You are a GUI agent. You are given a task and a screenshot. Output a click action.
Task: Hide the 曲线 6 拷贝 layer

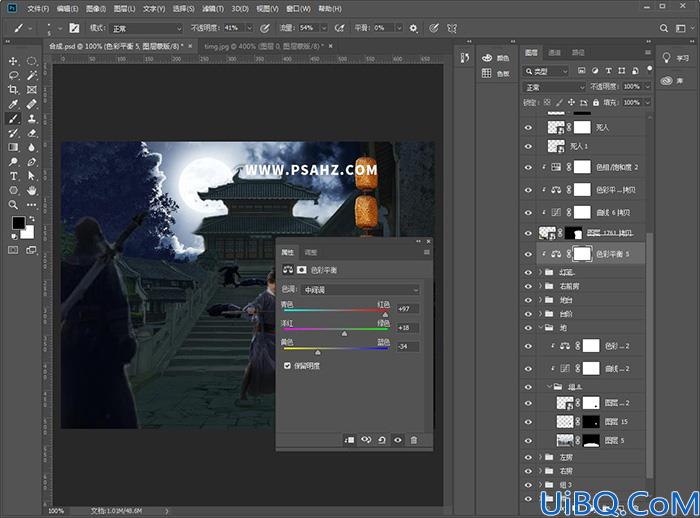point(528,213)
